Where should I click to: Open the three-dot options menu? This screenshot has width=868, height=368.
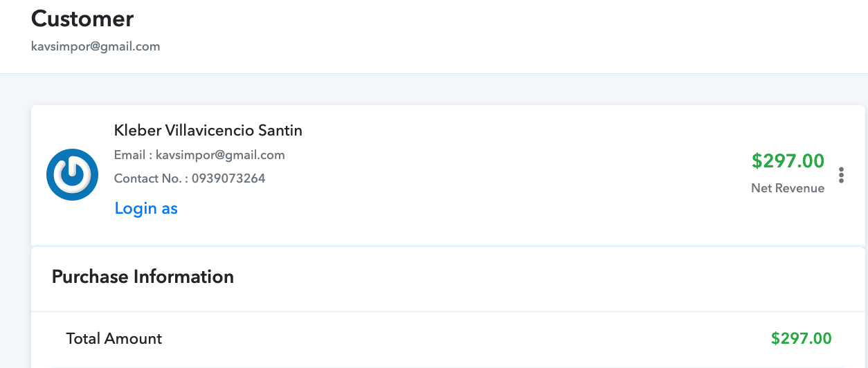(x=841, y=175)
